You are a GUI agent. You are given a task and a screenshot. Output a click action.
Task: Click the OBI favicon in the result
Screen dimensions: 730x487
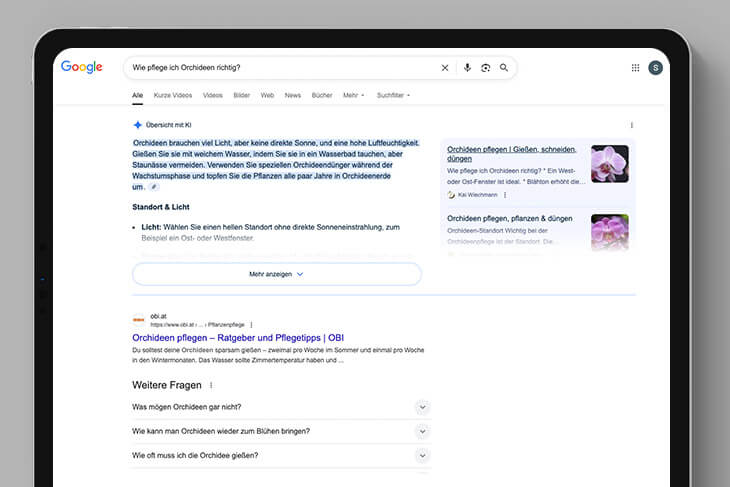click(138, 320)
